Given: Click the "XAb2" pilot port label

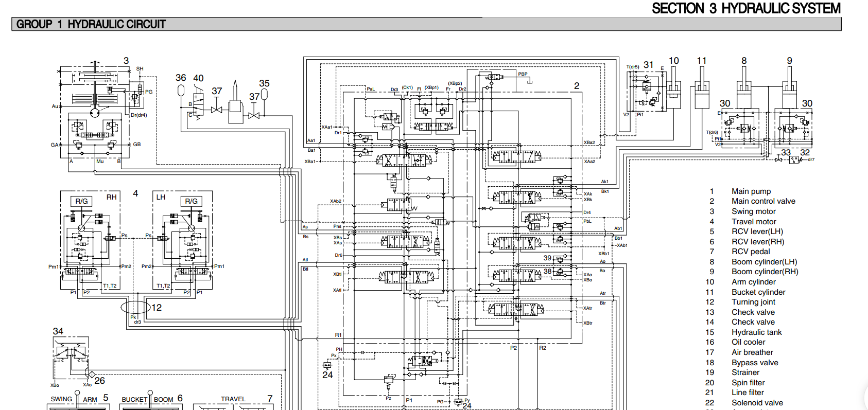Looking at the screenshot, I should (336, 201).
